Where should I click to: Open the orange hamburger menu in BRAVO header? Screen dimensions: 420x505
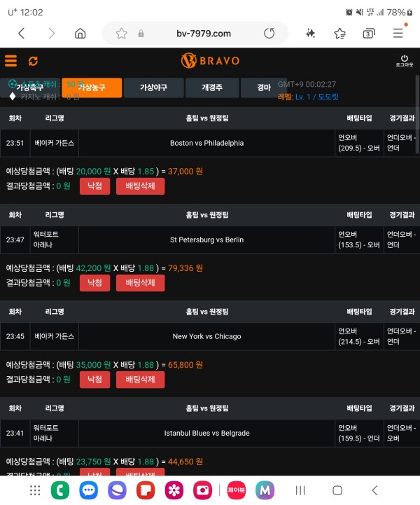10,61
